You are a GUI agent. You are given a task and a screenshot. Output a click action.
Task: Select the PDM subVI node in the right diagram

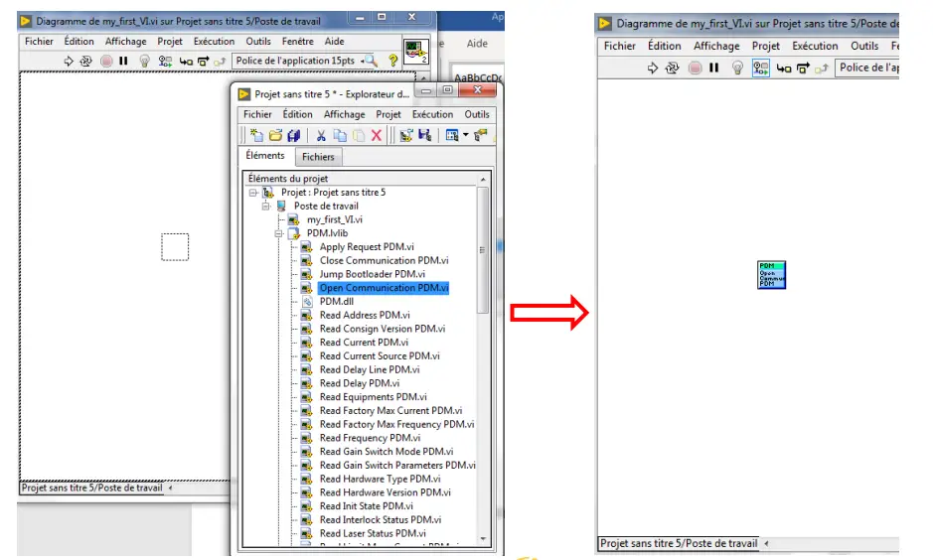(x=772, y=275)
